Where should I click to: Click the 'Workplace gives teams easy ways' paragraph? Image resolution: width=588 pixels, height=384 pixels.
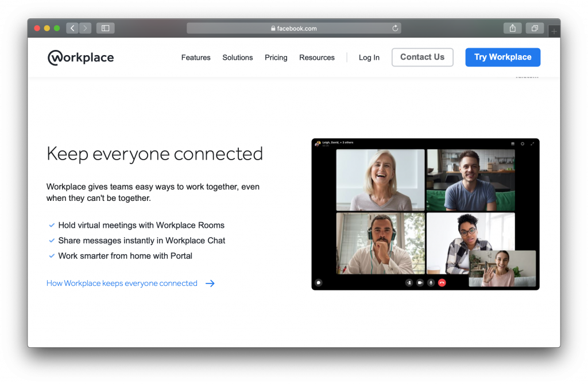pyautogui.click(x=153, y=192)
